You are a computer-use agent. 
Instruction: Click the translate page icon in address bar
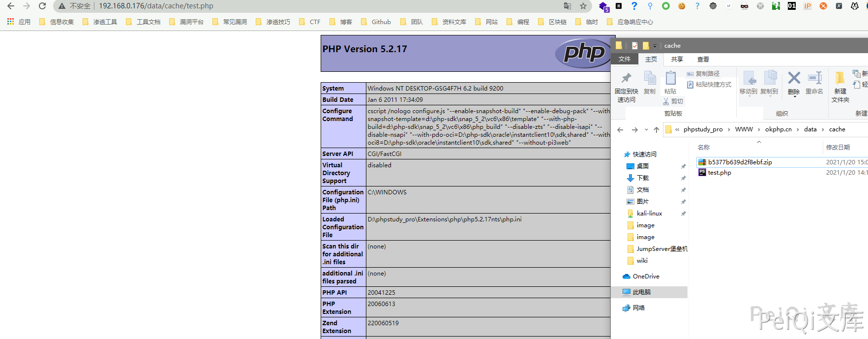tap(568, 6)
